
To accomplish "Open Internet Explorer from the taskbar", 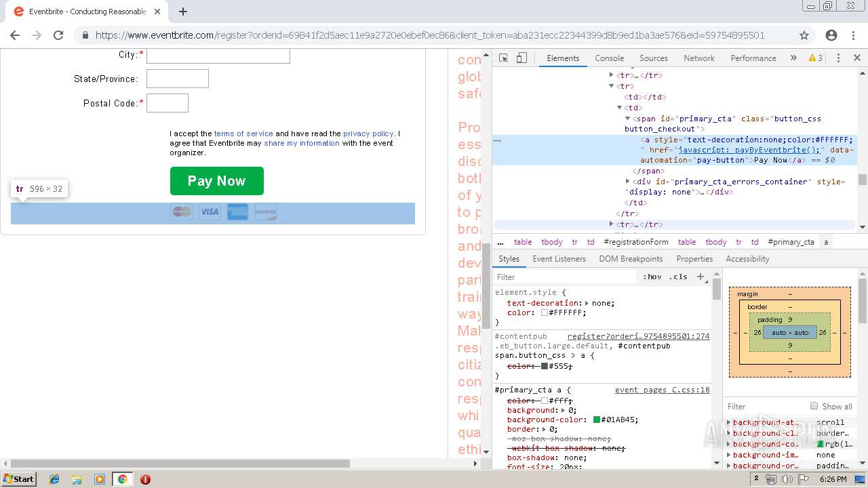I will (x=54, y=479).
